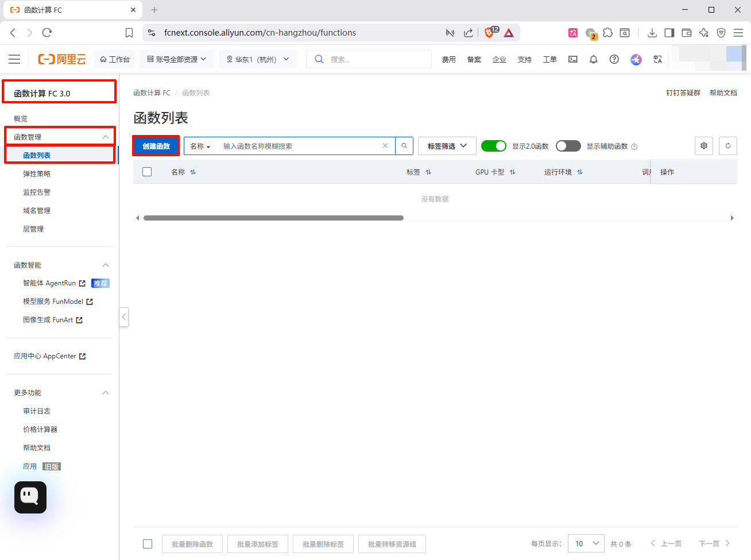This screenshot has height=560, width=751.
Task: Open the help question mark icon
Action: point(614,59)
